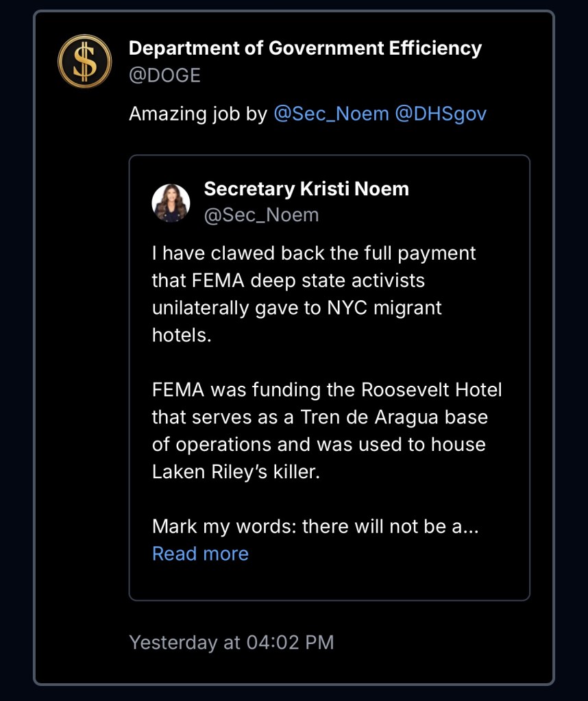Click the @DOGE handle
Image resolution: width=588 pixels, height=701 pixels.
pos(164,75)
